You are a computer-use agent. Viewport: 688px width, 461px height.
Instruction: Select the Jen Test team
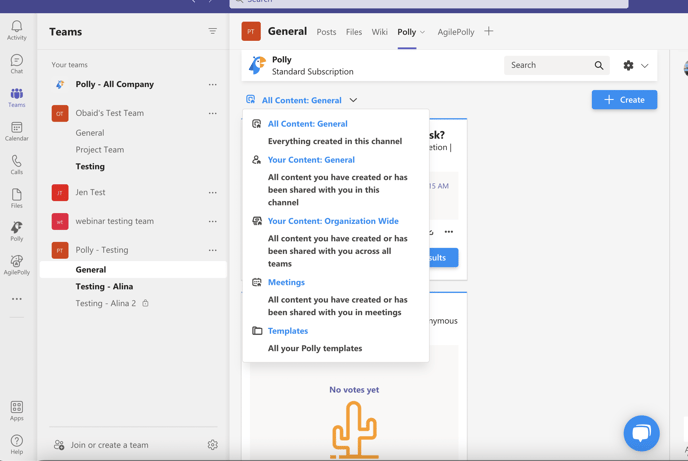click(90, 192)
